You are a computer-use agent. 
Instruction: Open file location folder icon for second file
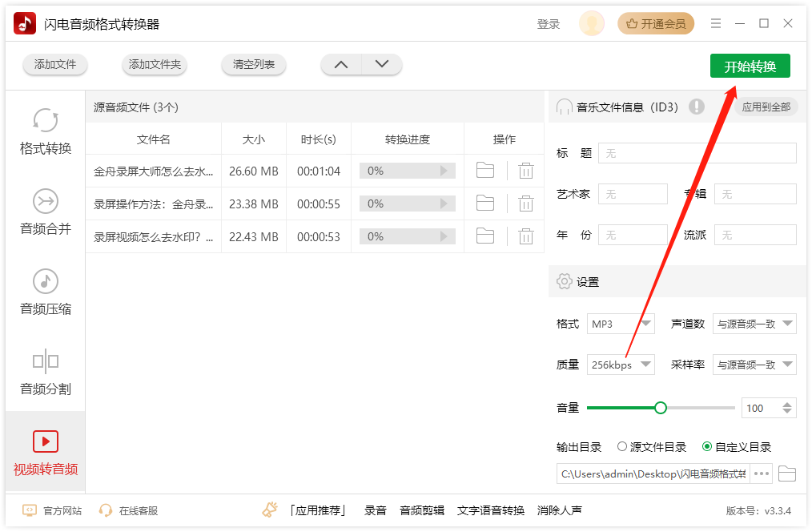pyautogui.click(x=484, y=204)
